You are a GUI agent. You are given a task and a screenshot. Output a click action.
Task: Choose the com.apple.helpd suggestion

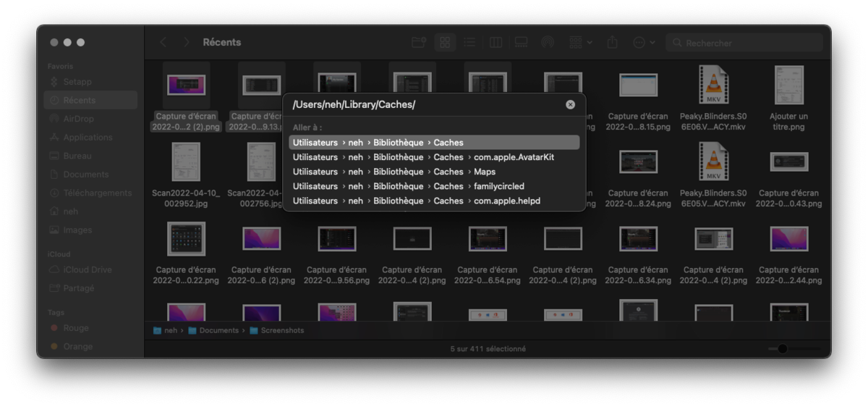tap(434, 201)
